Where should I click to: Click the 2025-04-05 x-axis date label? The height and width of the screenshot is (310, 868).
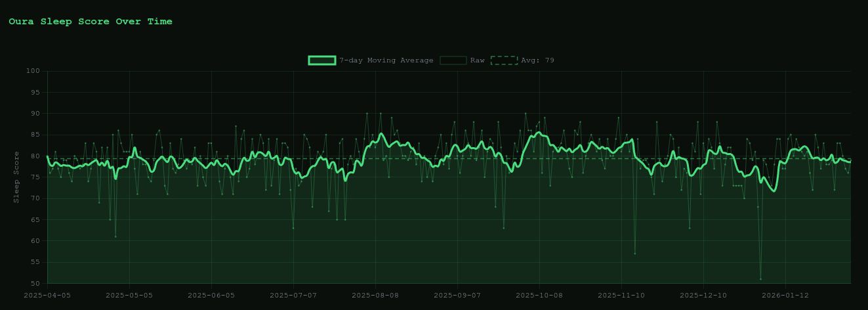coord(47,296)
